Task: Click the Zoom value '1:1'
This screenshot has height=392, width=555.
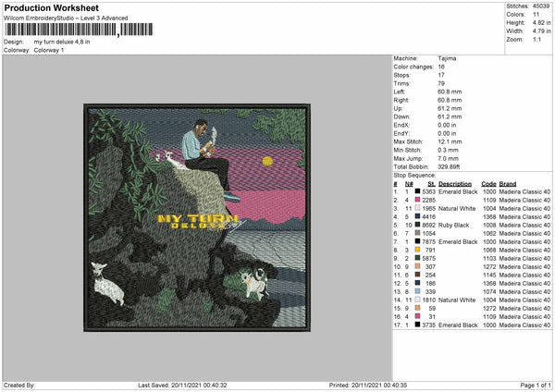Action: tap(536, 39)
